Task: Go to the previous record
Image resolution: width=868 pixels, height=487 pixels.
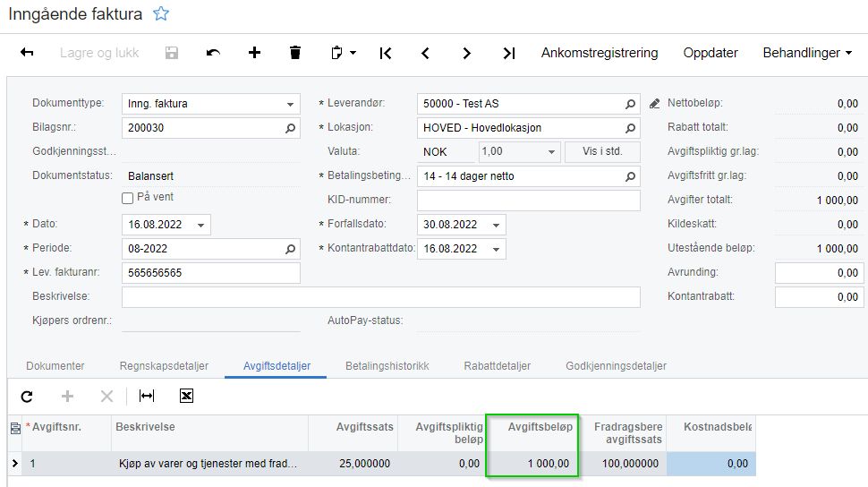Action: pyautogui.click(x=425, y=53)
